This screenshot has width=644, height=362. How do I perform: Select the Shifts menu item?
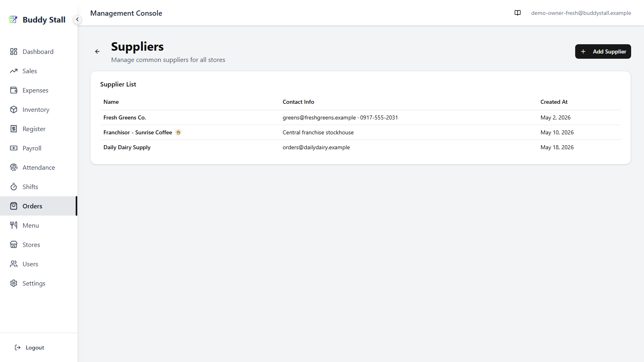(39, 187)
